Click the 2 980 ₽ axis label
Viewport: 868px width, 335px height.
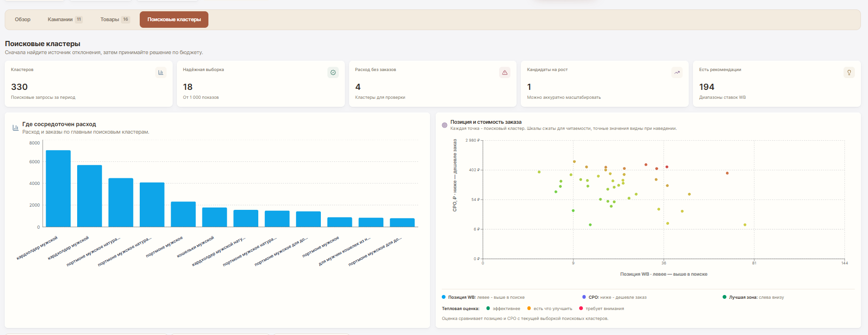pyautogui.click(x=472, y=140)
